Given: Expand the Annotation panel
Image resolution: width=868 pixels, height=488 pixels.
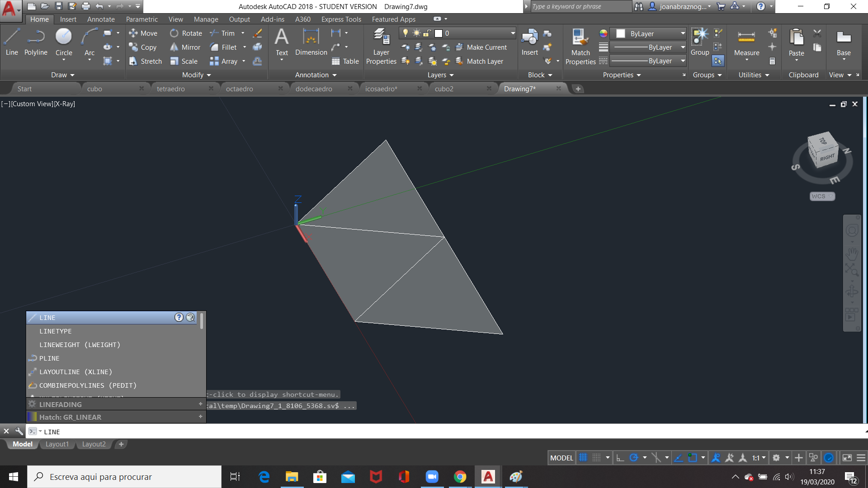Looking at the screenshot, I should point(316,75).
